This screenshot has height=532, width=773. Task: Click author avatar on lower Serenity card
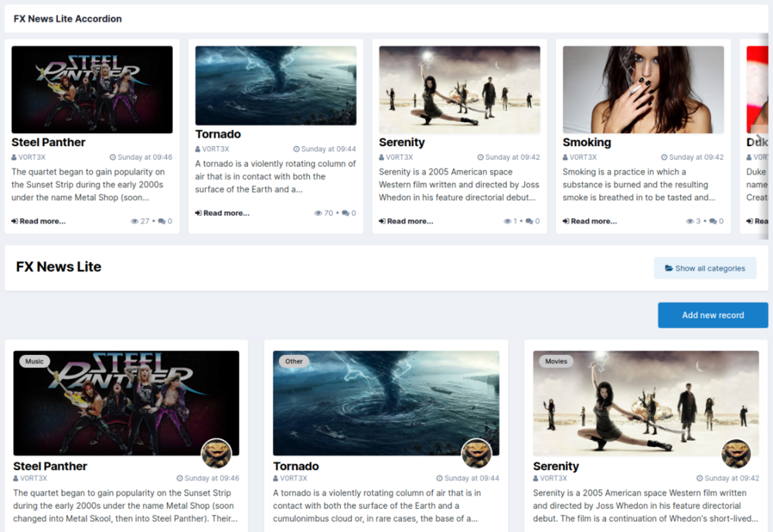736,454
